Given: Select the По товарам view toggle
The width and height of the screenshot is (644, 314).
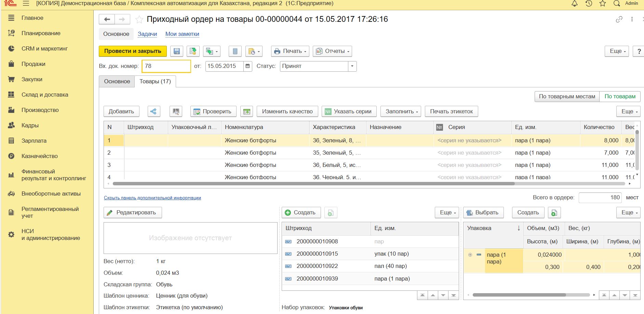Looking at the screenshot, I should tap(620, 97).
